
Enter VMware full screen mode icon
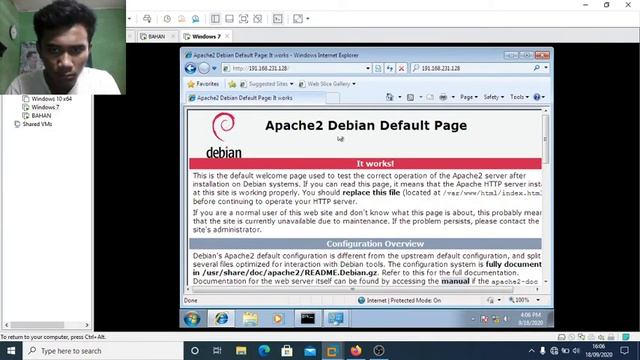(244, 19)
